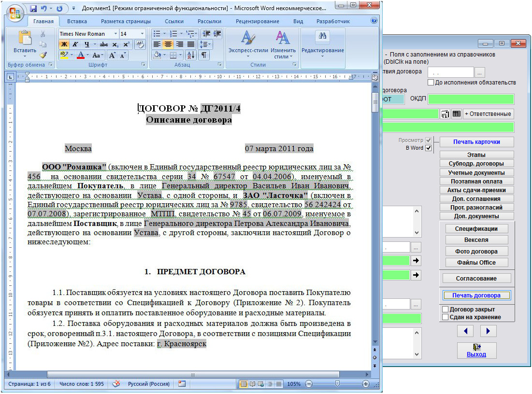This screenshot has width=532, height=394.
Task: Show paragraph marks with the pilcrow icon
Action: tap(203, 55)
